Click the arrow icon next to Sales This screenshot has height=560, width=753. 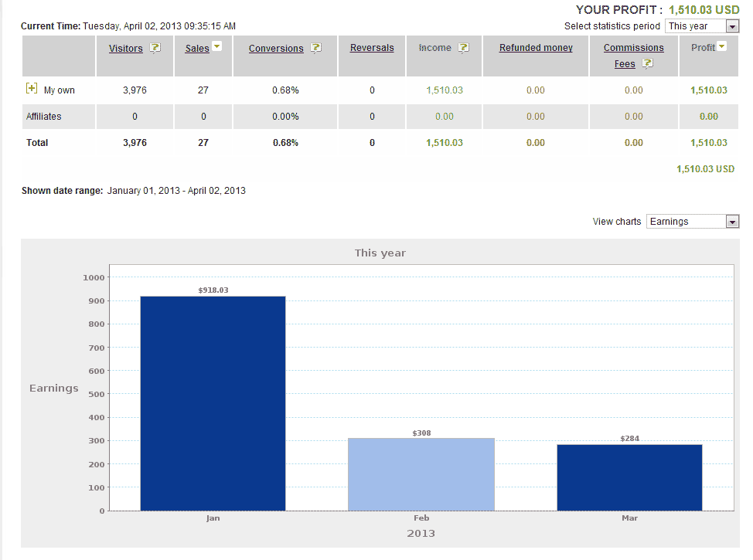(x=217, y=47)
